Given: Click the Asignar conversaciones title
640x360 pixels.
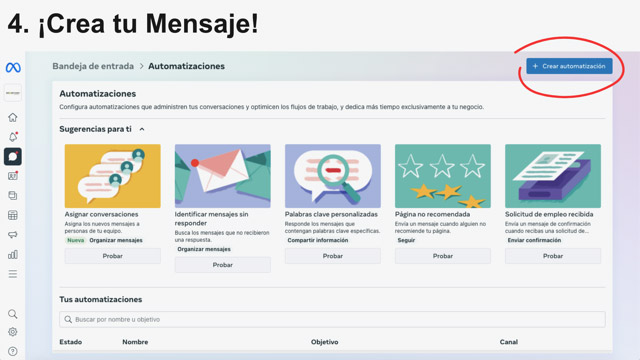Looking at the screenshot, I should 101,214.
